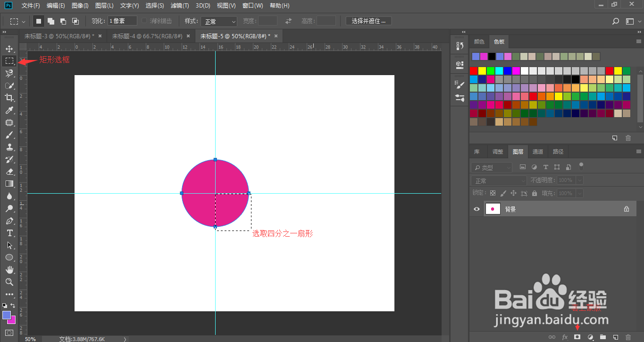Select the Horizontal Type tool

9,233
